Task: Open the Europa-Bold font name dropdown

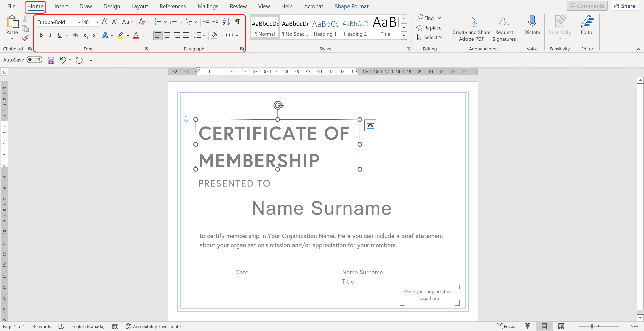Action: coord(79,22)
